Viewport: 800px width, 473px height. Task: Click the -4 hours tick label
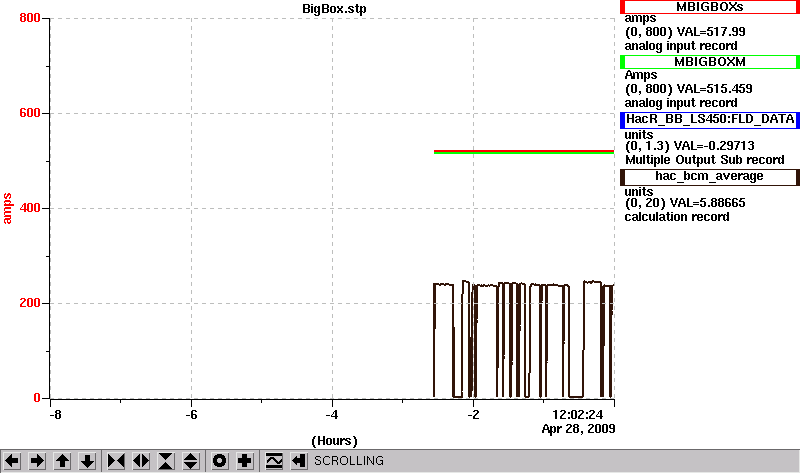[332, 415]
